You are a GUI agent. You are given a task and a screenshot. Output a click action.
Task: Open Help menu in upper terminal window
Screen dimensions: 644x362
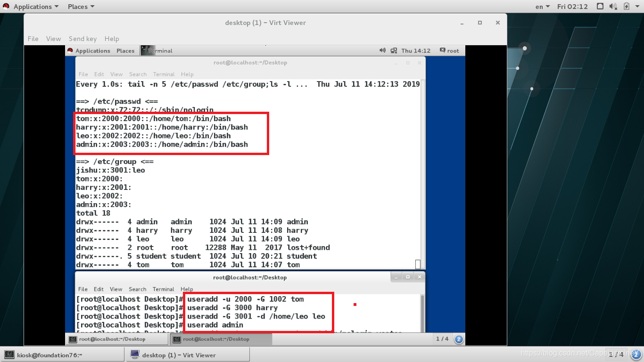click(x=187, y=74)
